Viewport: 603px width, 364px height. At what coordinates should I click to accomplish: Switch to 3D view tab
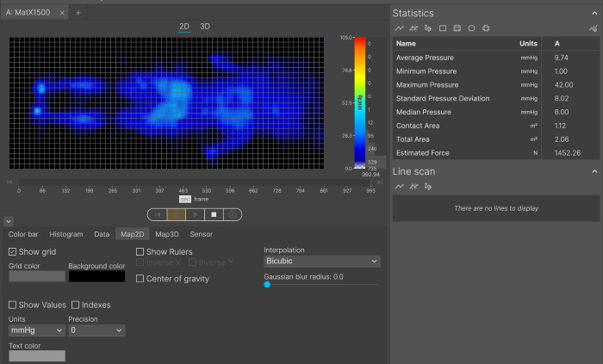[x=205, y=27]
